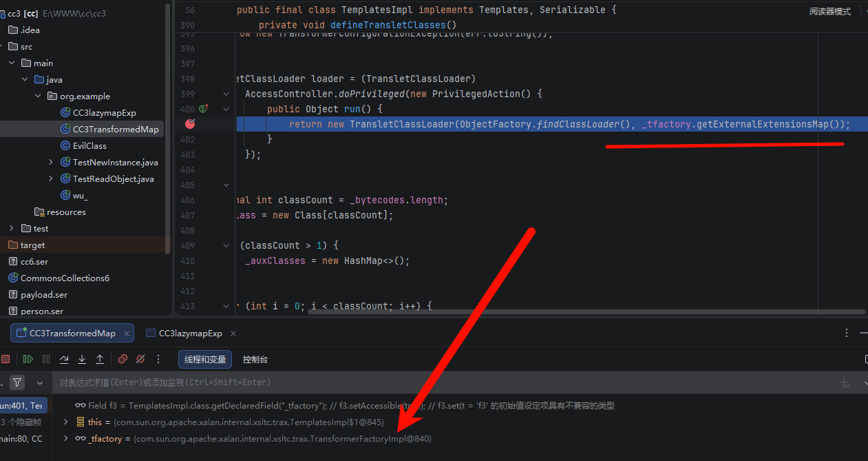Fold code block at line 400

click(226, 109)
